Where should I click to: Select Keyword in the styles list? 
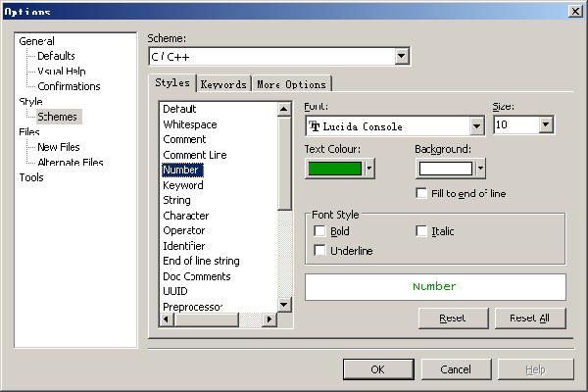pos(183,185)
